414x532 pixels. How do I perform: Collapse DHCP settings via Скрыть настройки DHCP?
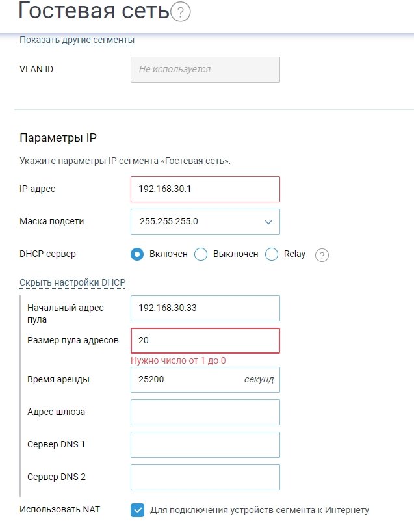tap(73, 282)
